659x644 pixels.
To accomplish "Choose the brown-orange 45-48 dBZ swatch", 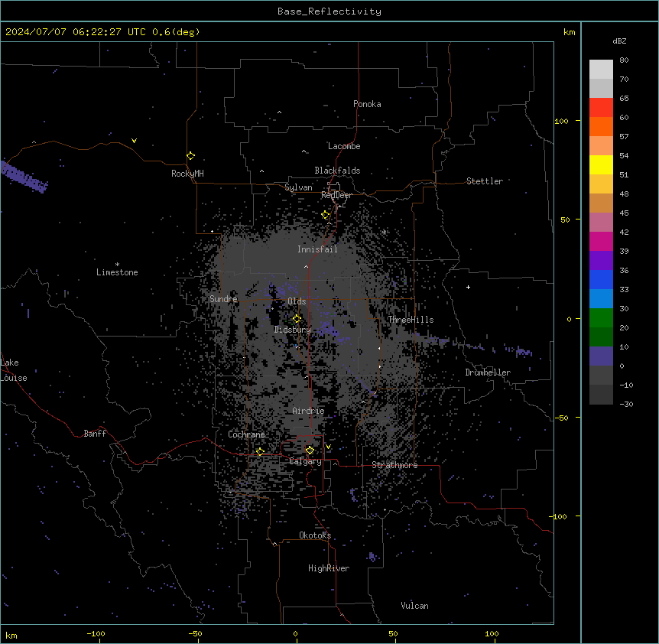I will tap(601, 203).
